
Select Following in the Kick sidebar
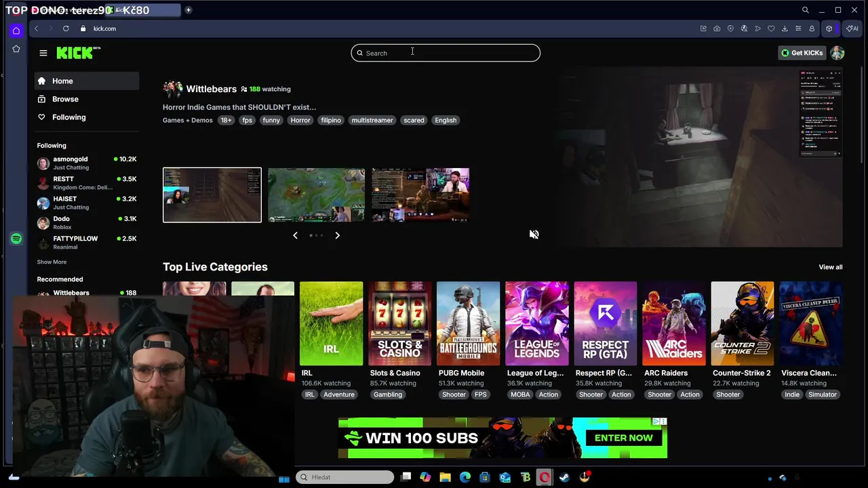[87, 117]
